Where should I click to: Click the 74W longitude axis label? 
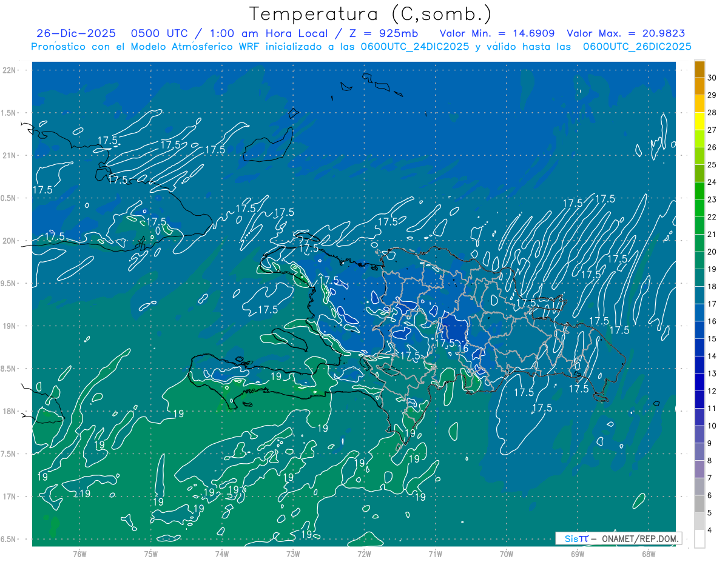221,554
